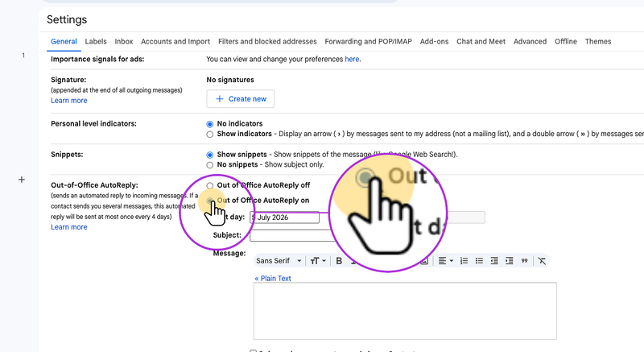Insert a bulleted list

tap(479, 261)
